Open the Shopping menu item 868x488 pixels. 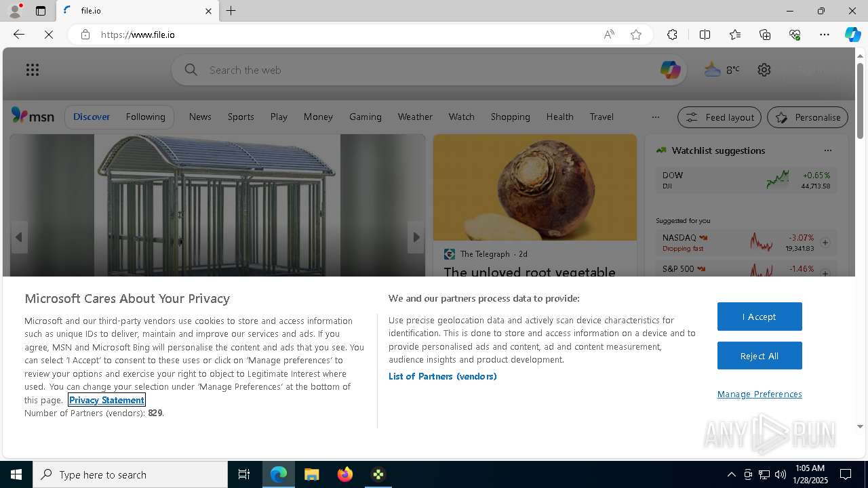point(511,117)
